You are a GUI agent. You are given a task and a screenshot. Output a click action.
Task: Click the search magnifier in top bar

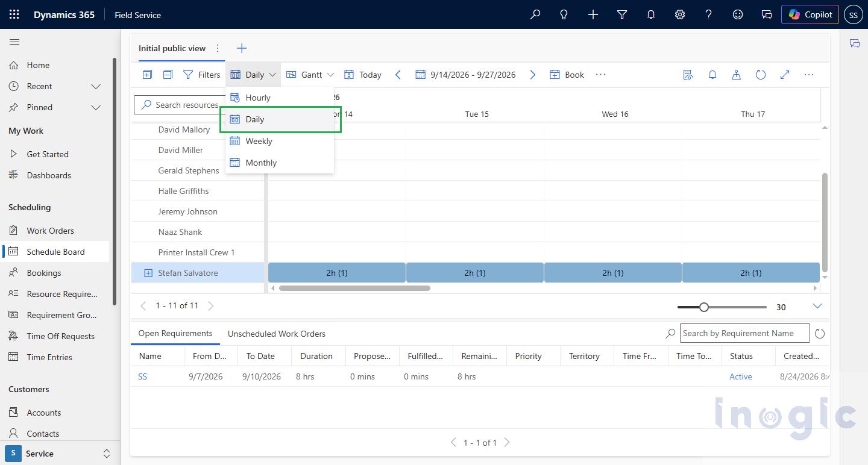(x=535, y=14)
